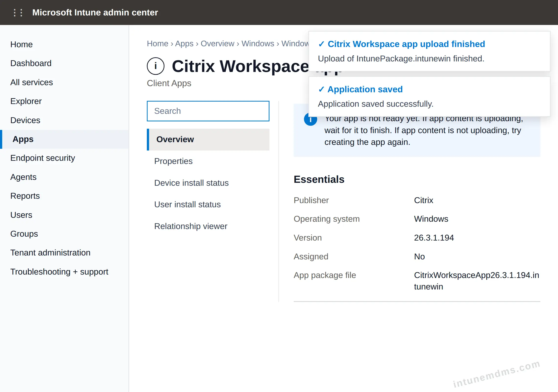
Task: Open the portal menu grid icon
Action: click(x=18, y=12)
